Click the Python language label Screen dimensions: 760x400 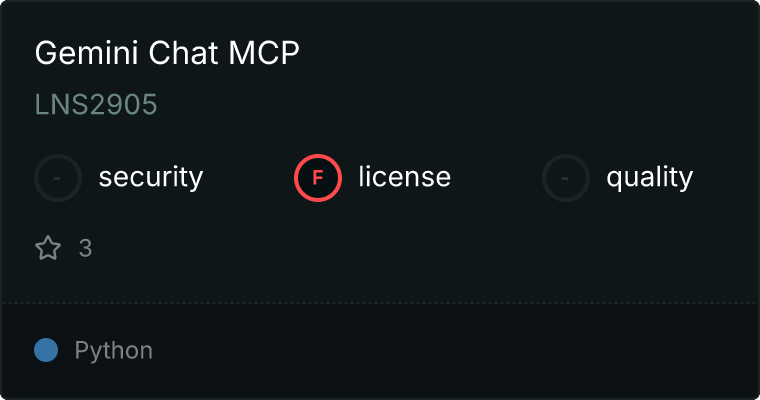tap(113, 351)
